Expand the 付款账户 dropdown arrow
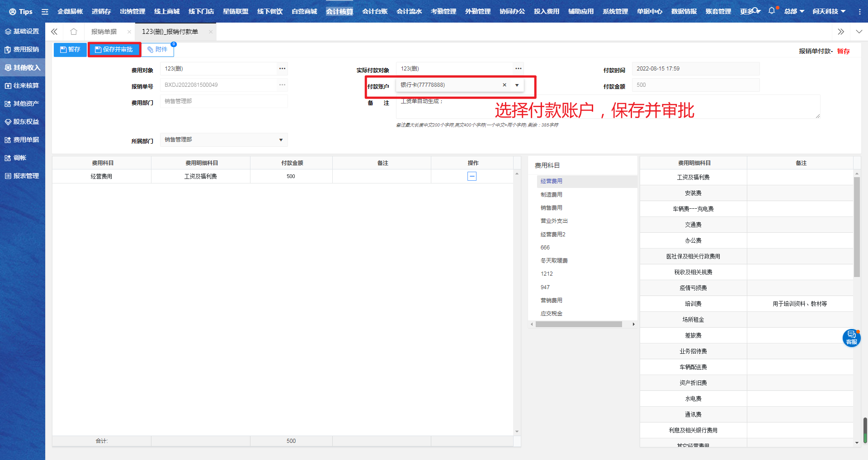Screen dimensions: 868x460 tap(517, 85)
